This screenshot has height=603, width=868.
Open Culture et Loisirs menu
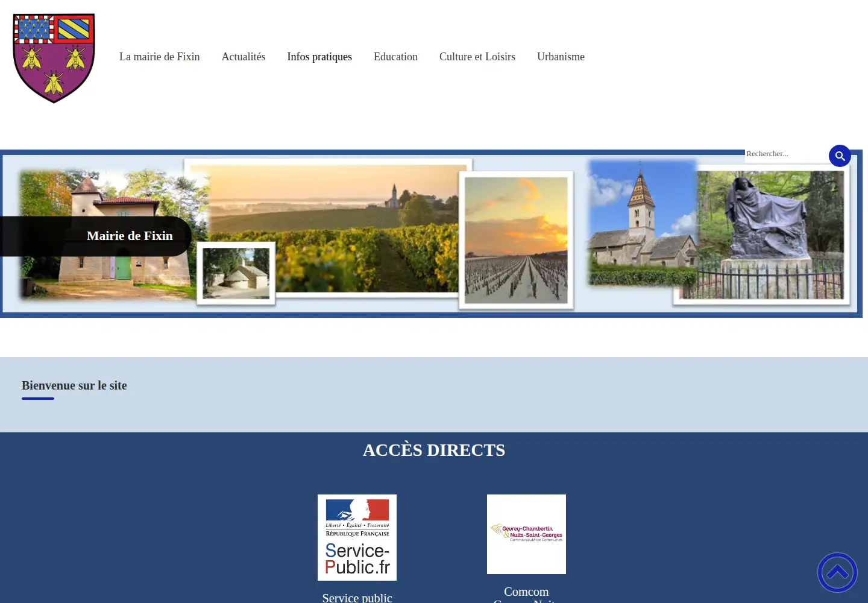[477, 57]
